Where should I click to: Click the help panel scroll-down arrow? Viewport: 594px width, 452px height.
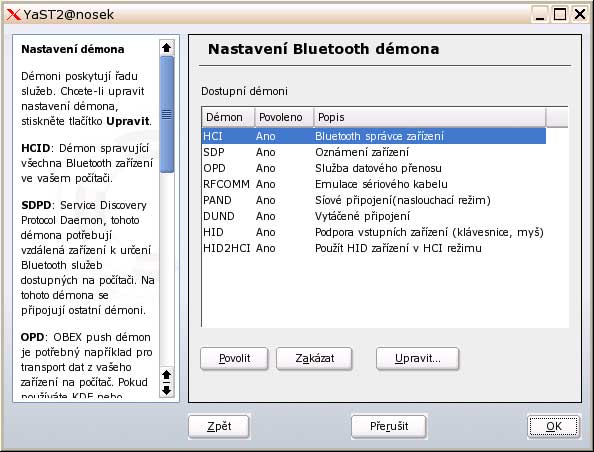coord(167,390)
